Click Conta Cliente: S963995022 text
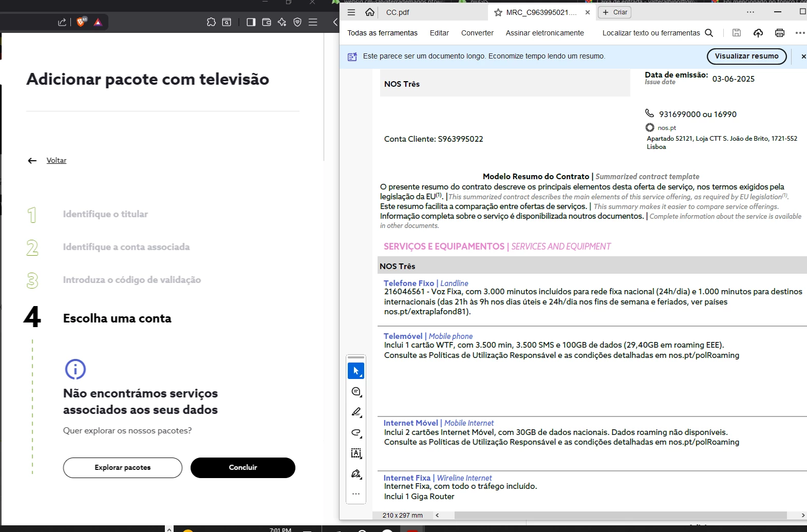Image resolution: width=807 pixels, height=532 pixels. point(434,139)
